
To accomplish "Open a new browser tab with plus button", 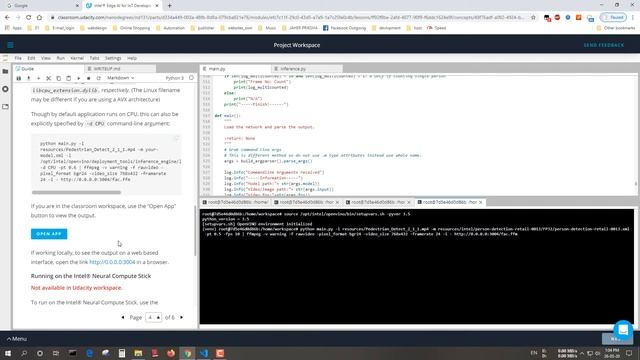I will [169, 6].
